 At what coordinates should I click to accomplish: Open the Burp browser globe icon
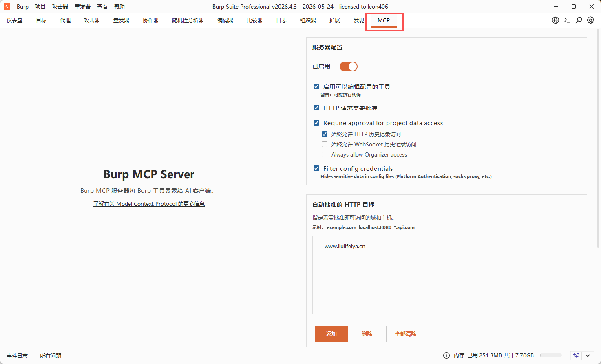coord(555,20)
